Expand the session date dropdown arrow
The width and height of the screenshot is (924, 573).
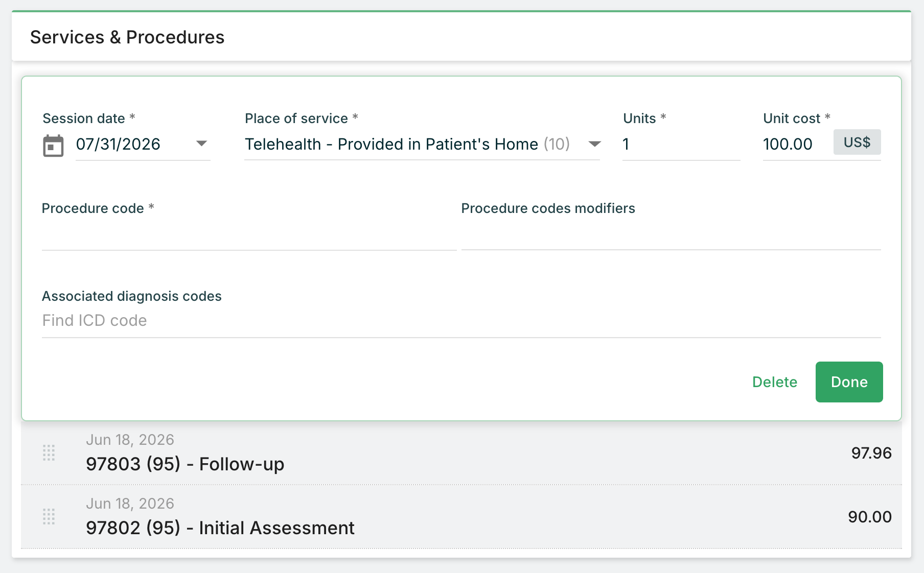click(x=202, y=144)
